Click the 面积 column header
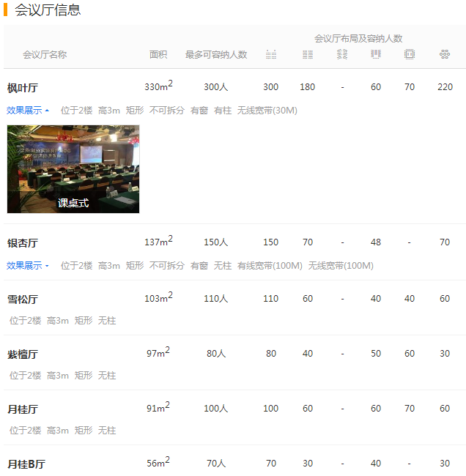The height and width of the screenshot is (476, 466). tap(158, 55)
